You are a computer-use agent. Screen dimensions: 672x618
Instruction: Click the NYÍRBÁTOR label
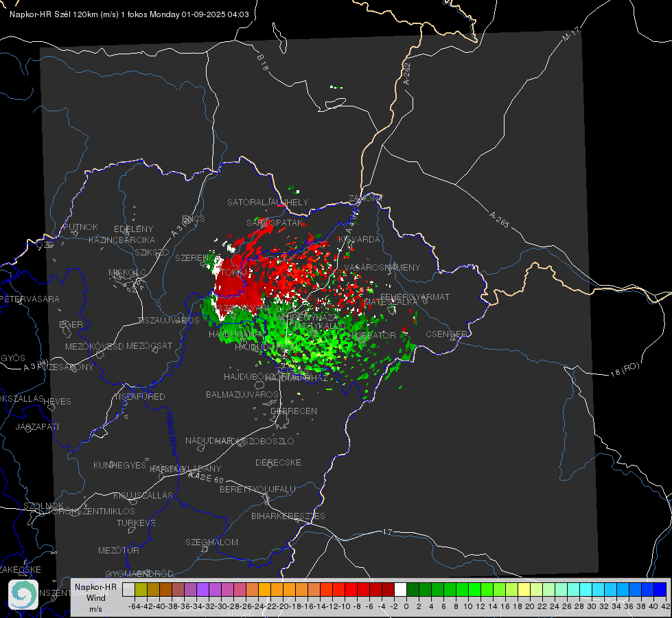point(372,335)
